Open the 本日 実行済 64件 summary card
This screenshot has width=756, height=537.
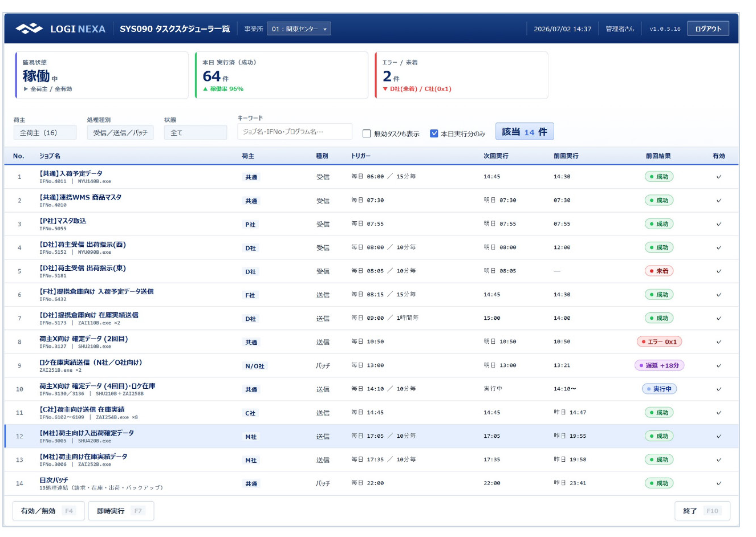282,75
